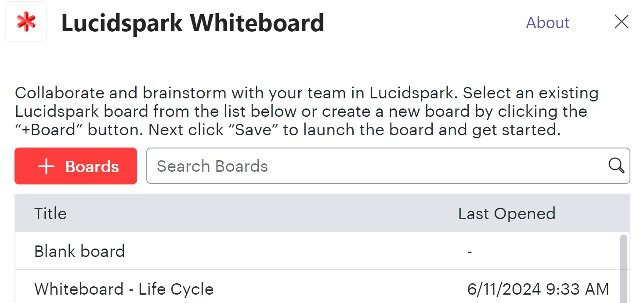This screenshot has height=303, width=644.
Task: Open the About link
Action: coord(547,22)
